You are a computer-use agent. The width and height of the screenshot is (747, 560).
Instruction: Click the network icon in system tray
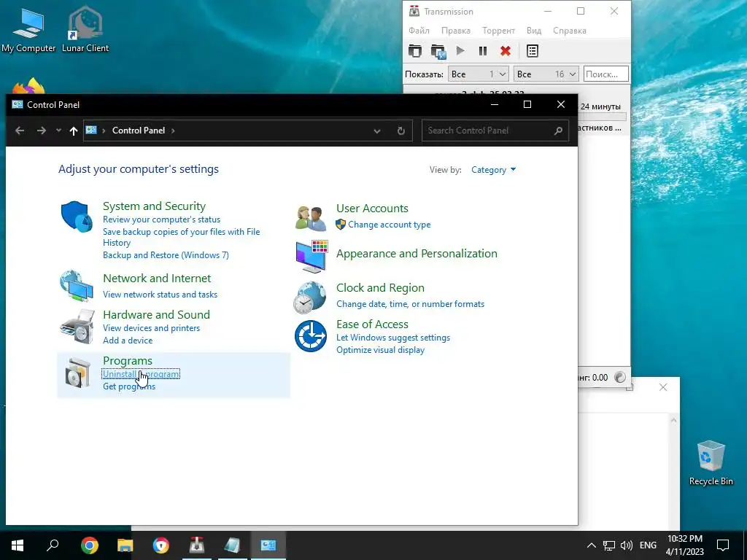pos(608,545)
